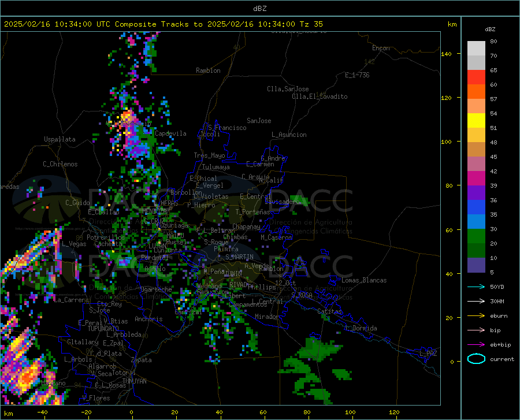Click the 'Anchoris' map label

pos(148,319)
